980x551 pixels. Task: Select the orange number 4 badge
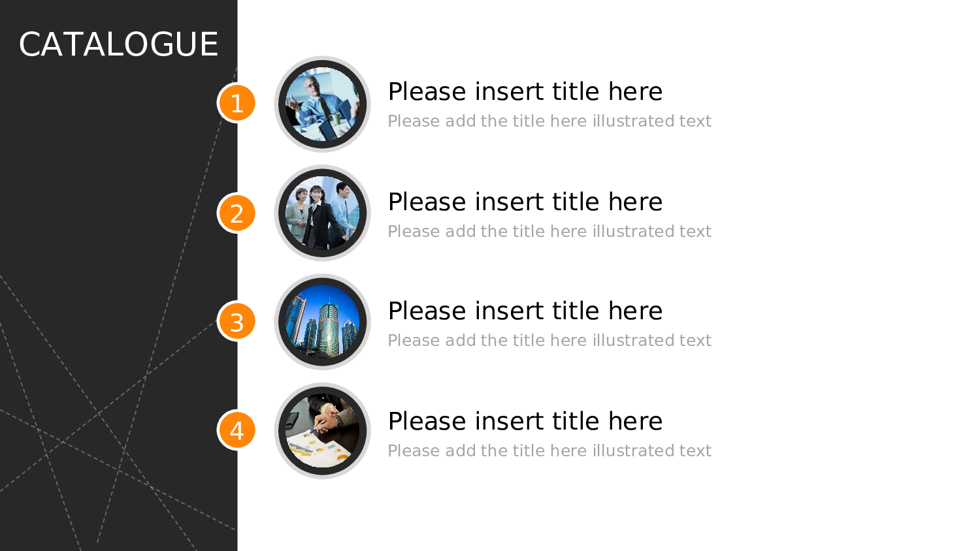click(x=237, y=430)
